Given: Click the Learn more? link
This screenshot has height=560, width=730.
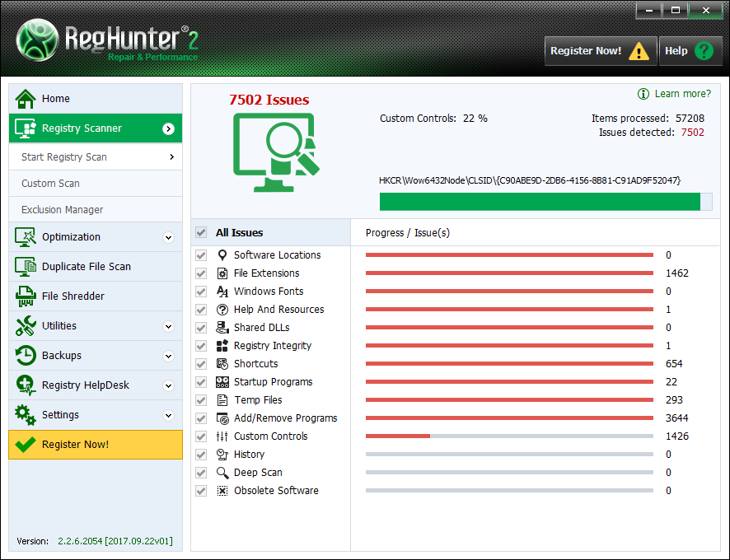Looking at the screenshot, I should (x=674, y=94).
